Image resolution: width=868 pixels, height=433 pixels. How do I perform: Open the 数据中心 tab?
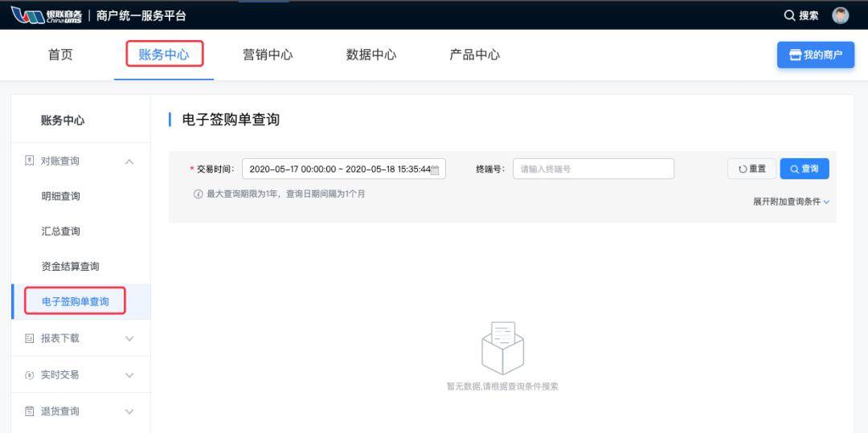[371, 55]
